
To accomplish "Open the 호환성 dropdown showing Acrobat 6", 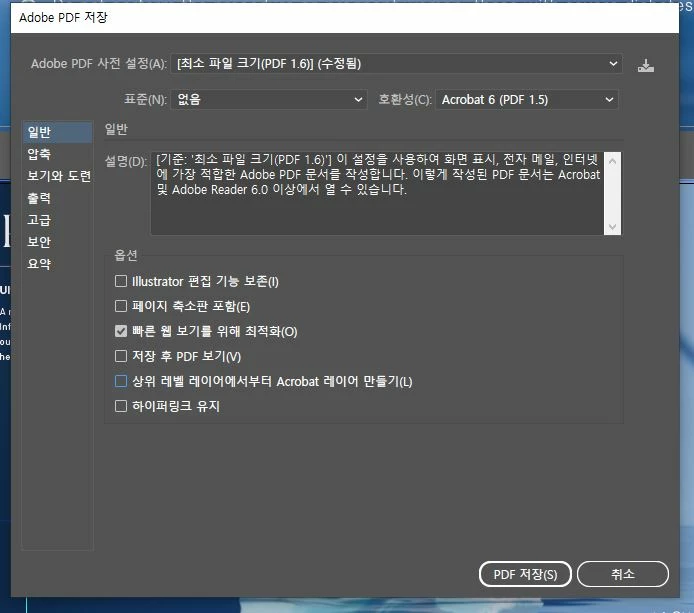I will [x=527, y=100].
